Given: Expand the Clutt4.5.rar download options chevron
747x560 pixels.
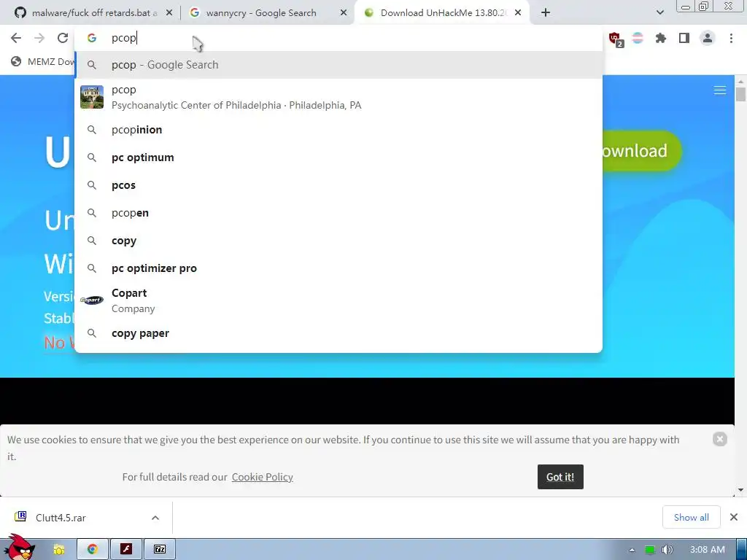Looking at the screenshot, I should click(155, 518).
